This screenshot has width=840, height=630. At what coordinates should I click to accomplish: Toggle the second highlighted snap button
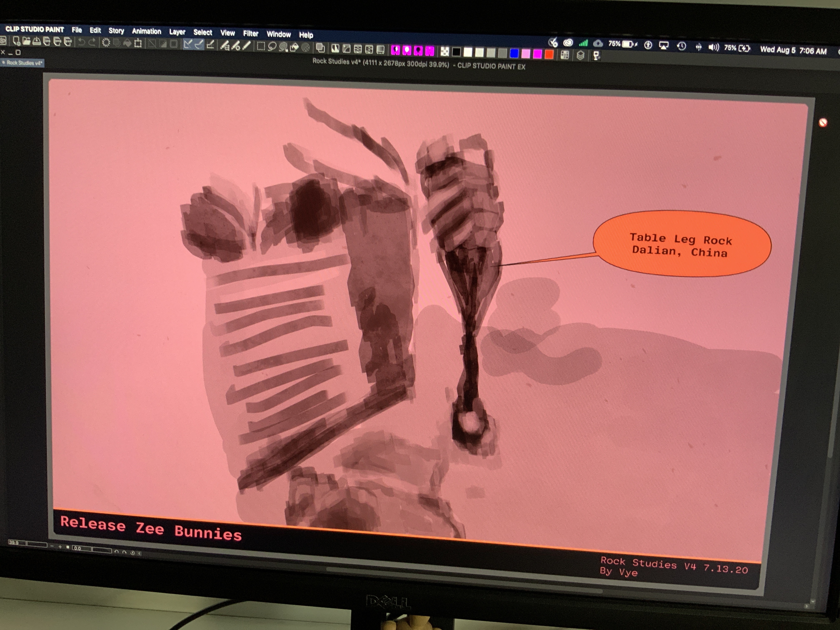199,45
